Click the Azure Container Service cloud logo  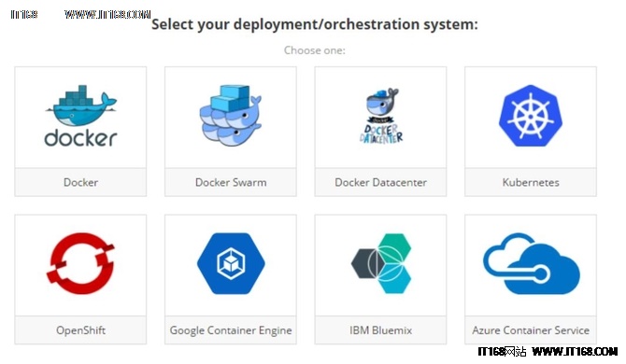pyautogui.click(x=532, y=263)
